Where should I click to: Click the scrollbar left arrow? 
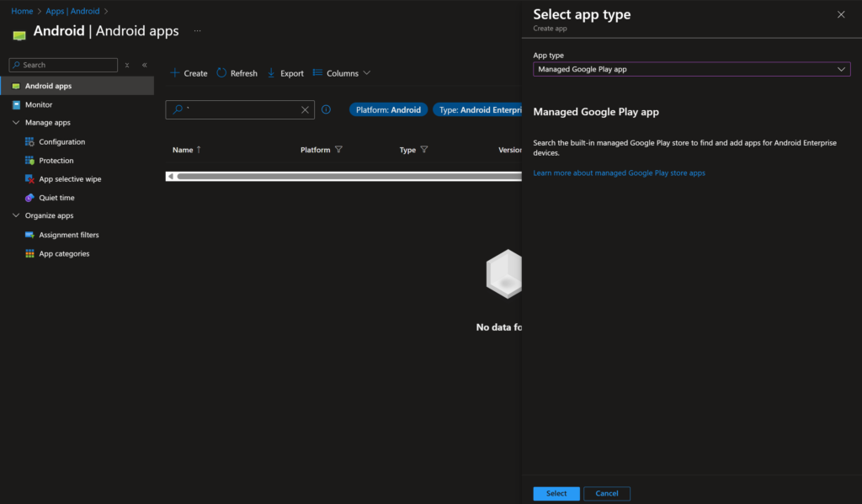coord(170,177)
